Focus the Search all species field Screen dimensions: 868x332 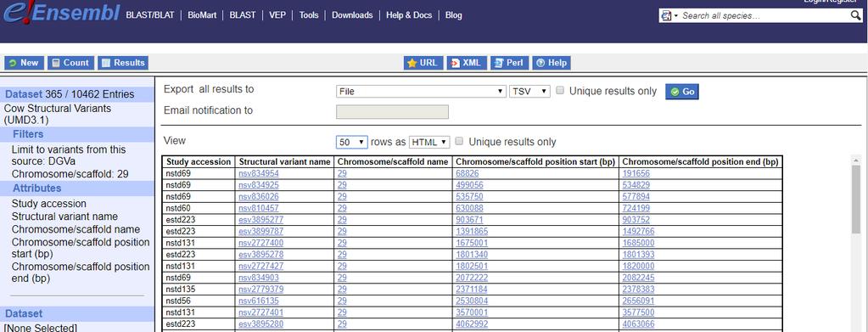(x=764, y=15)
